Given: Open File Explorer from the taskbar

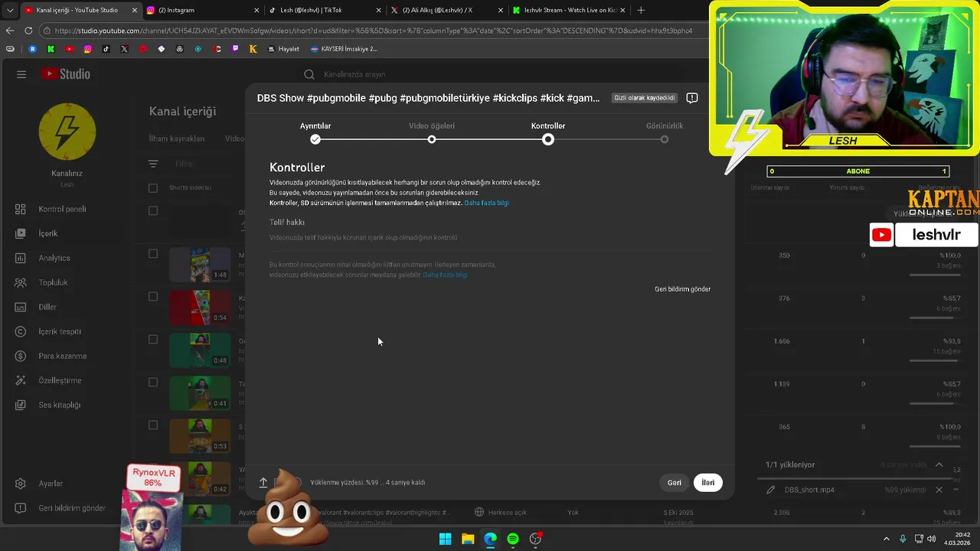Looking at the screenshot, I should 468,539.
